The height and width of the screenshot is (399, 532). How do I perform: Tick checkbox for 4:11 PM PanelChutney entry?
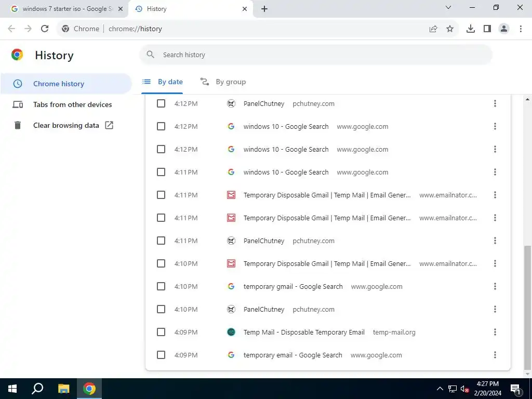[161, 241]
